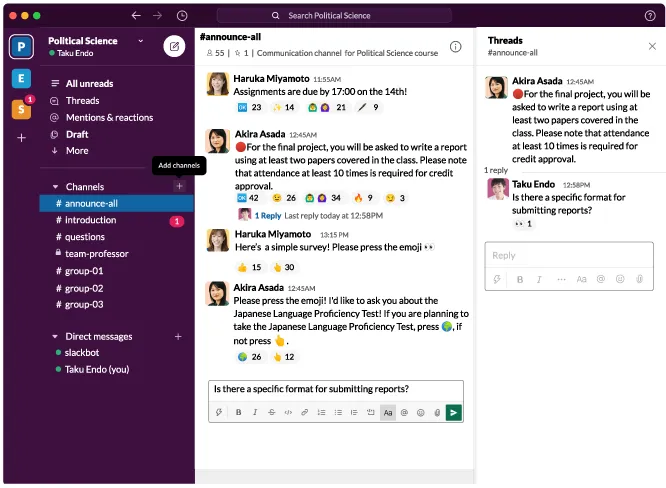The height and width of the screenshot is (488, 666).
Task: Toggle bold formatting in message composer
Action: pyautogui.click(x=238, y=412)
